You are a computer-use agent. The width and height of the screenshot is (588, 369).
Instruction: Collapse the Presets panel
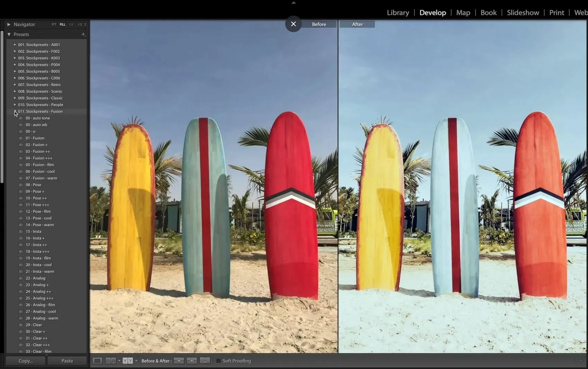9,34
